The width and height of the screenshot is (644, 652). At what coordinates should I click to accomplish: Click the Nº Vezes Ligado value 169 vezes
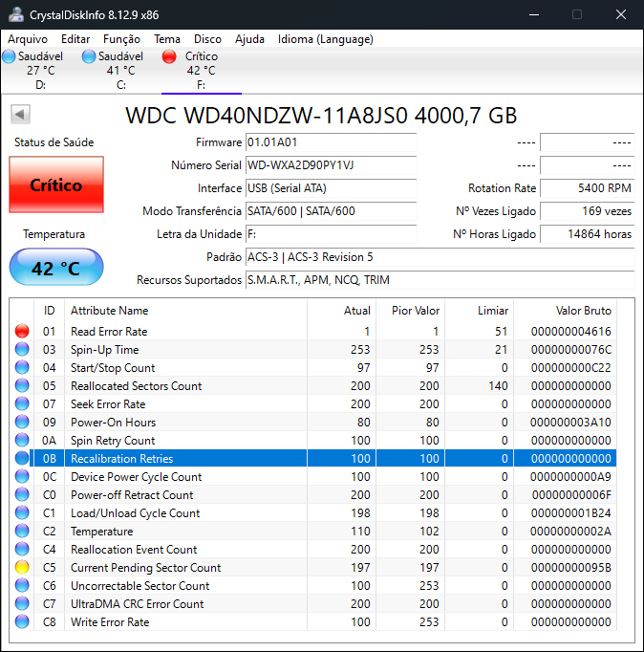(x=588, y=211)
